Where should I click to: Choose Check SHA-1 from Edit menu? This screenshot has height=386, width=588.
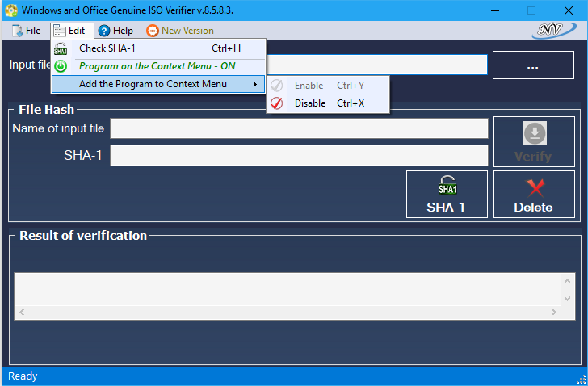tap(158, 48)
